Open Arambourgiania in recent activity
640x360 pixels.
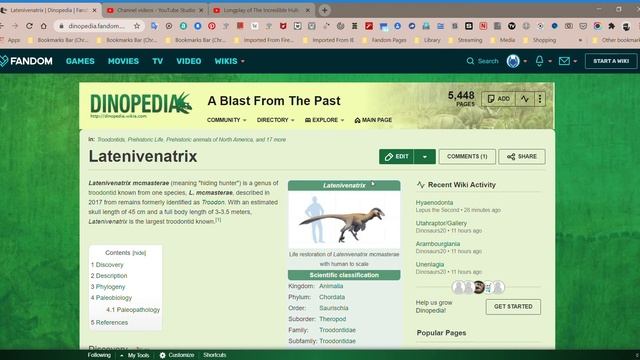point(438,244)
